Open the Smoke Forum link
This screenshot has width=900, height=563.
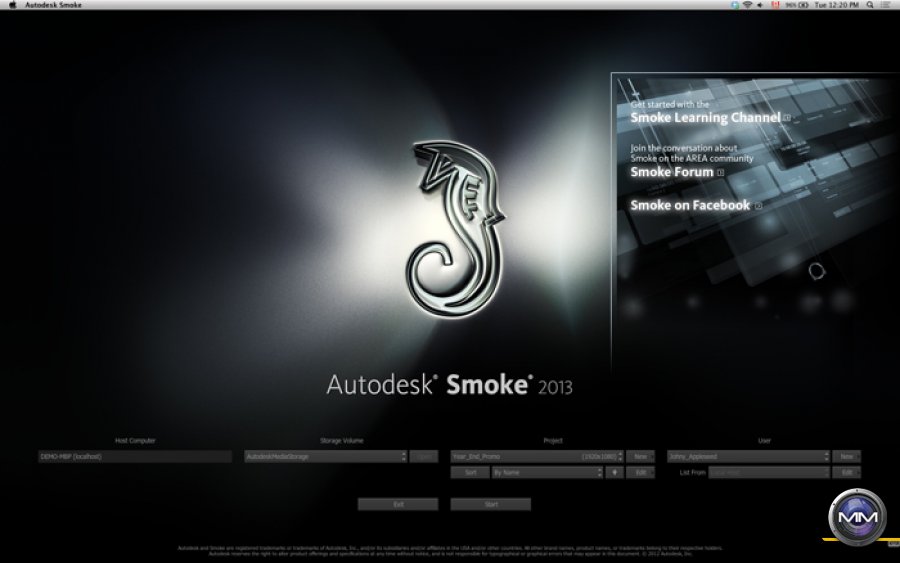(672, 172)
